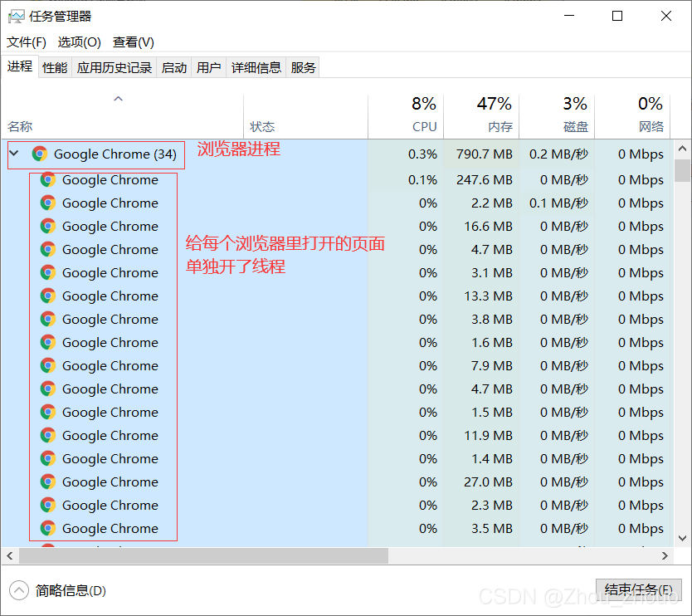Image resolution: width=692 pixels, height=616 pixels.
Task: Open the 启动 tab
Action: 174,67
